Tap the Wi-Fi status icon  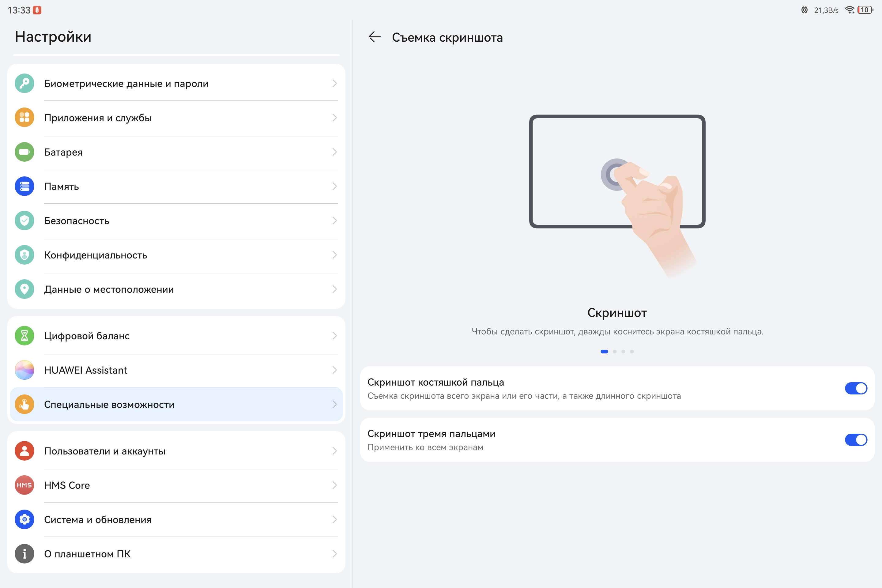click(x=849, y=10)
